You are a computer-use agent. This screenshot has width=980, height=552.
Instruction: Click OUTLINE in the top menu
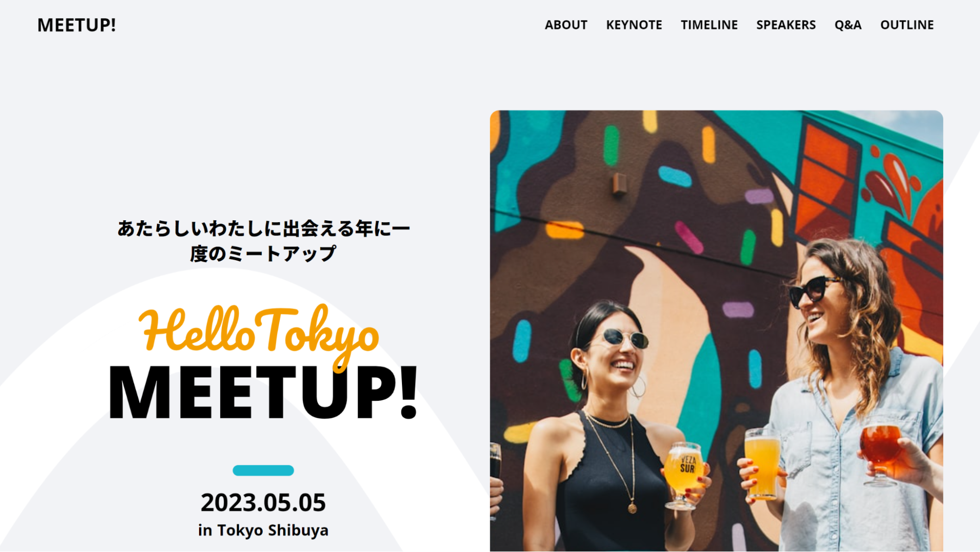(x=907, y=25)
